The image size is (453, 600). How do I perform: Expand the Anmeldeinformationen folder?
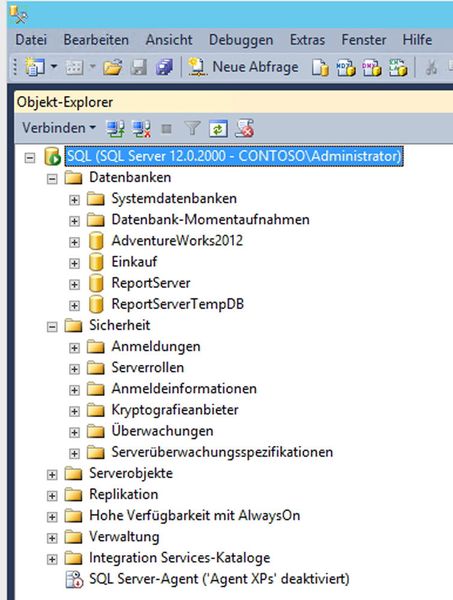click(x=74, y=390)
